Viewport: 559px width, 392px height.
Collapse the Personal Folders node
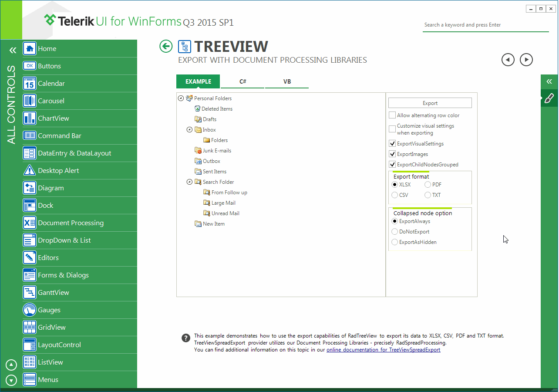181,98
